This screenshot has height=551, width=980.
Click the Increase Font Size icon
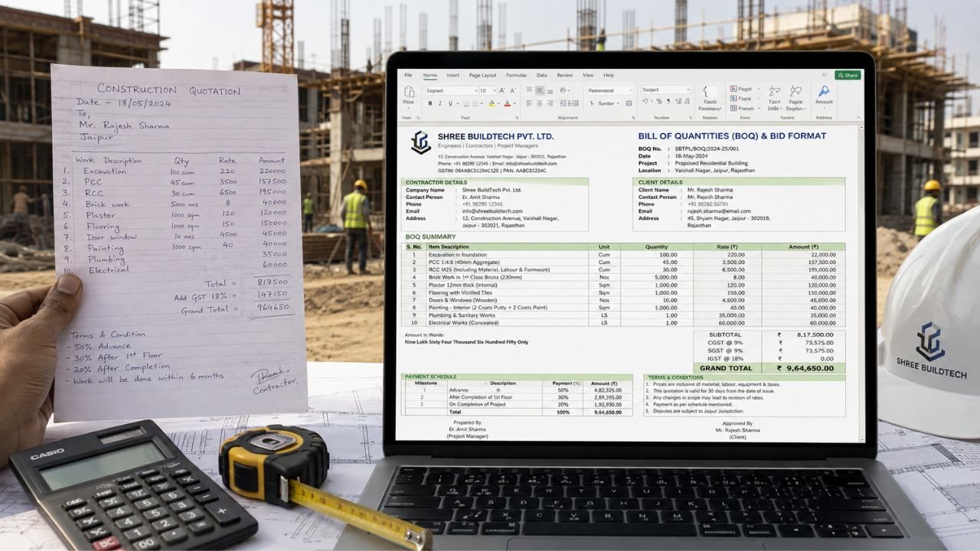tap(502, 90)
